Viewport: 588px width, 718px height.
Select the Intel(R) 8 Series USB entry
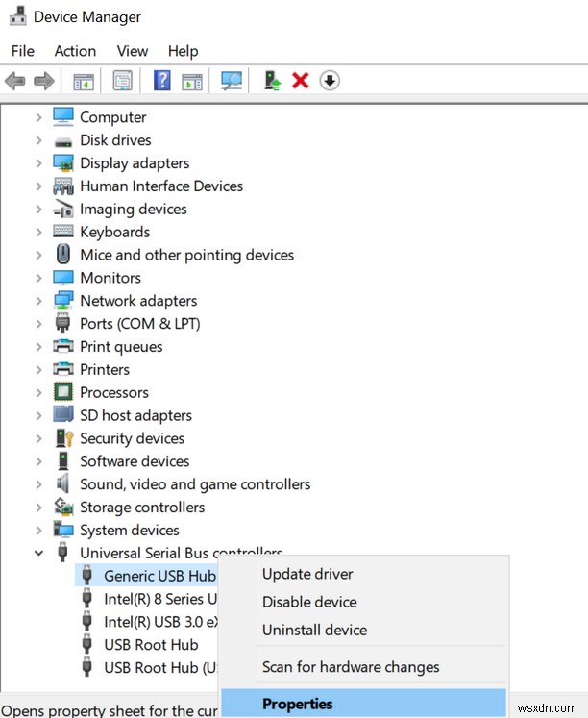[x=160, y=599]
